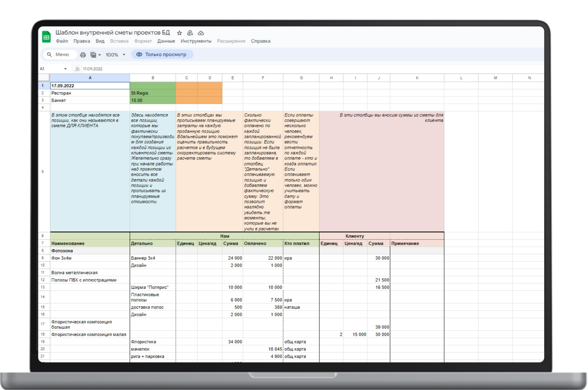Click the A1 name box field

tap(53, 69)
